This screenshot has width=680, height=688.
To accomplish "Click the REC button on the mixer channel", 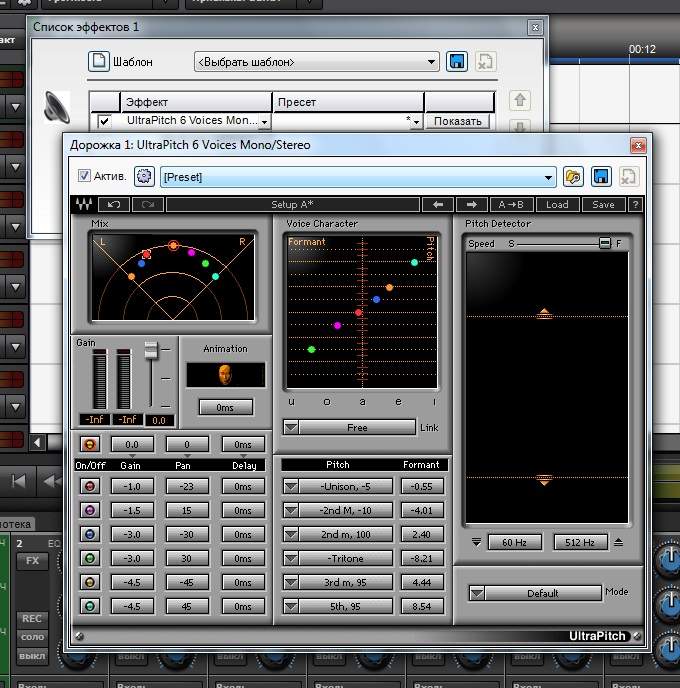I will pyautogui.click(x=32, y=618).
